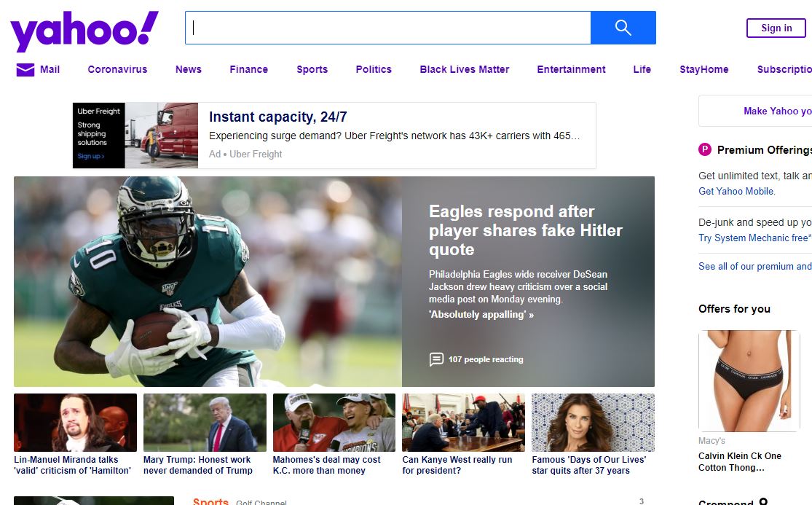812x505 pixels.
Task: Open the Mary Trump story thumbnail
Action: coord(205,423)
